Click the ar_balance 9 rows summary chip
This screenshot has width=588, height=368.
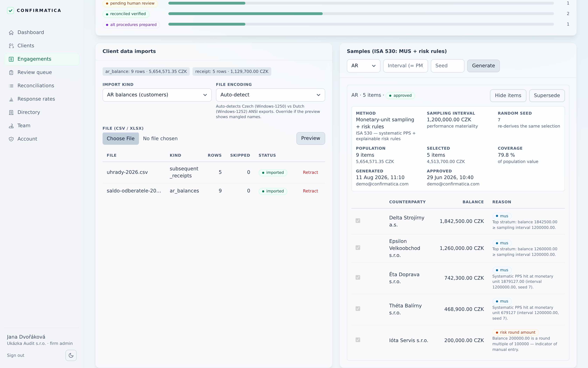[x=146, y=71]
